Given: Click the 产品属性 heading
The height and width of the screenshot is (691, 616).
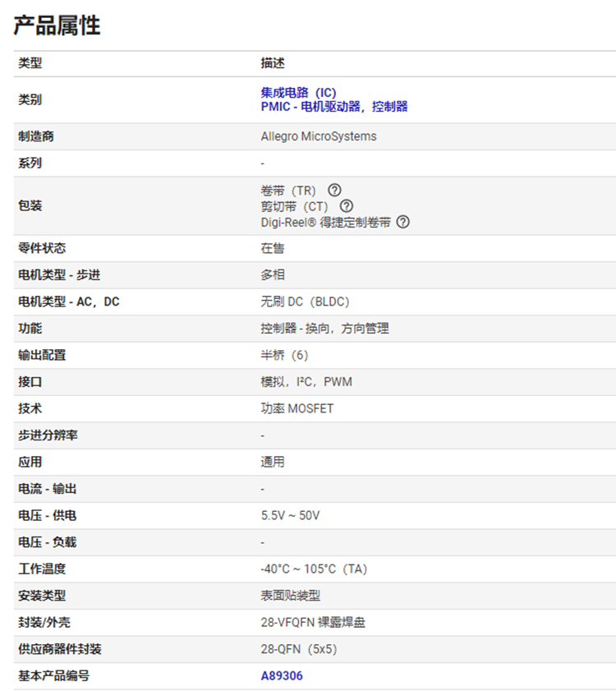Looking at the screenshot, I should 57,25.
